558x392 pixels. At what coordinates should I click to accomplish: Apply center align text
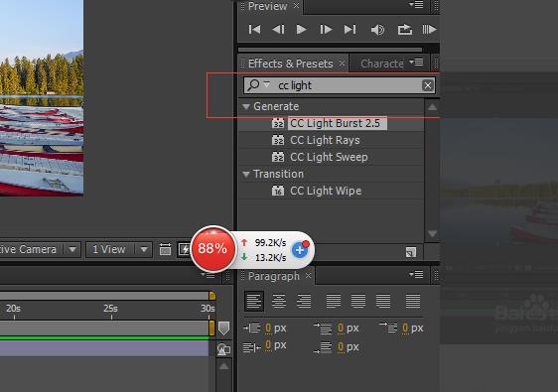click(x=279, y=301)
